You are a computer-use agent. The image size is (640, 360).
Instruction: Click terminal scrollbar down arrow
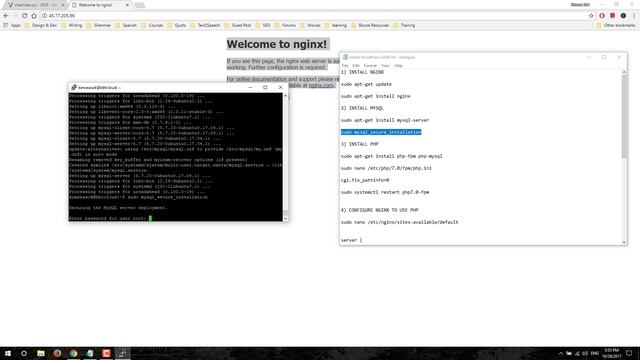coord(285,218)
